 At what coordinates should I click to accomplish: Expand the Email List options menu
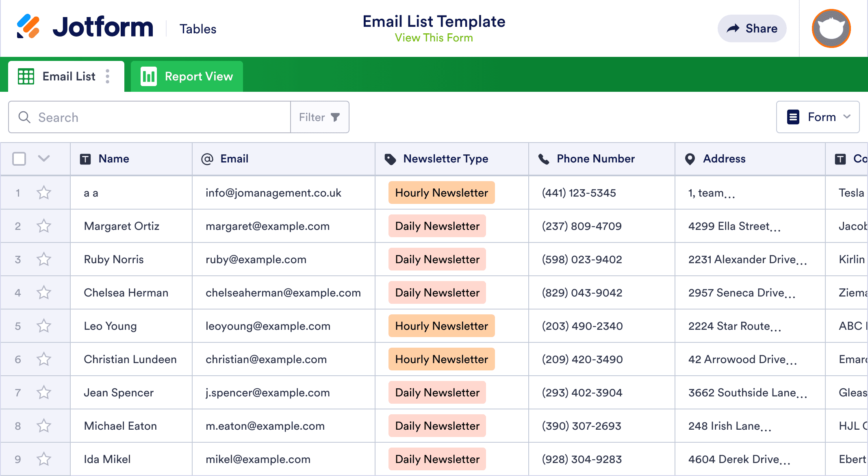point(108,76)
